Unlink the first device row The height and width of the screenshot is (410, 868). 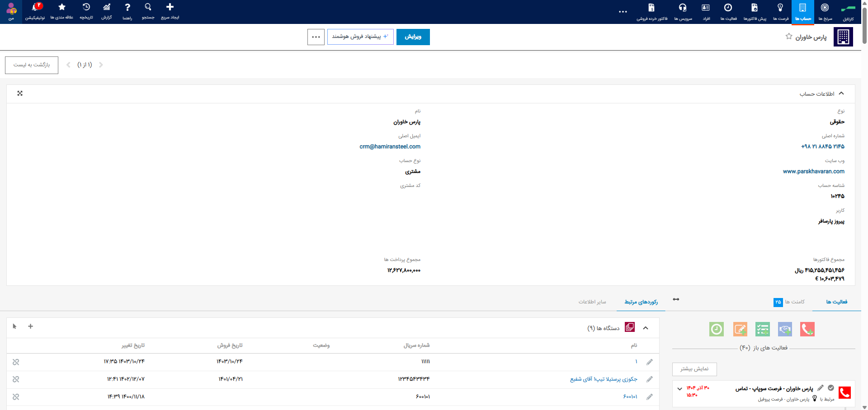[16, 362]
